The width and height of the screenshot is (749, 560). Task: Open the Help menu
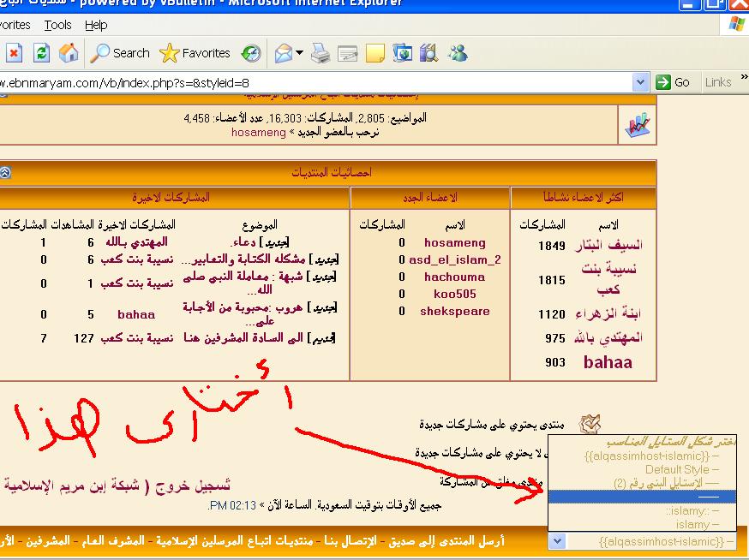[96, 25]
